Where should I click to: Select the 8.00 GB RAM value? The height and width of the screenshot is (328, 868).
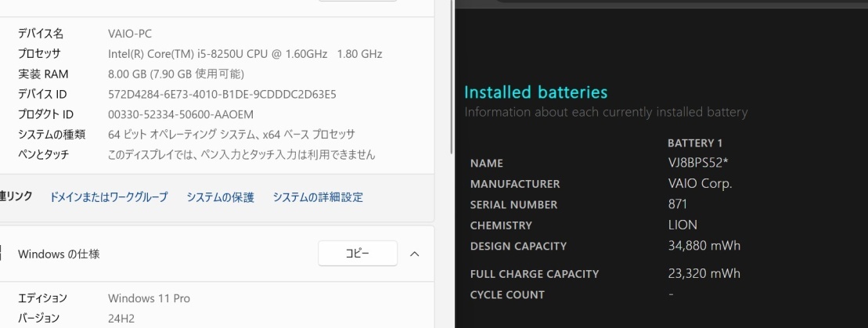[176, 74]
